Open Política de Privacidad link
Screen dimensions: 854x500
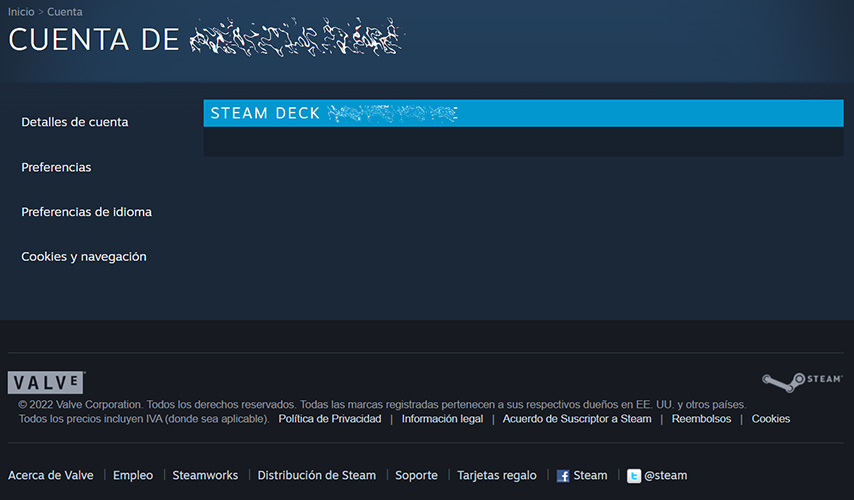(x=330, y=419)
